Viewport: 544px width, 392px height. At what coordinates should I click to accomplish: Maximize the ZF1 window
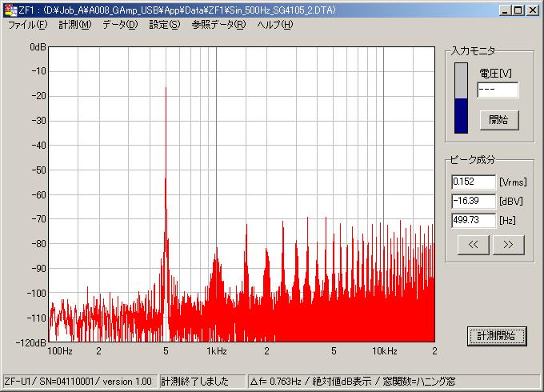click(x=518, y=10)
